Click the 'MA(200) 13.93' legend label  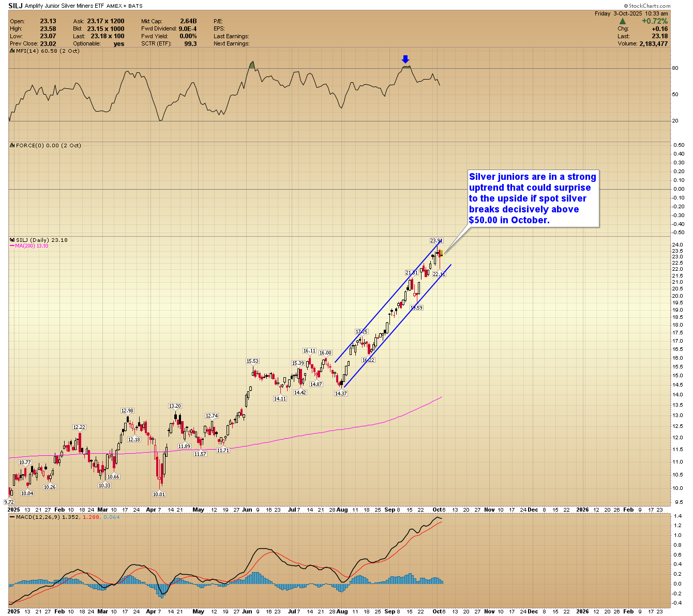(32, 246)
